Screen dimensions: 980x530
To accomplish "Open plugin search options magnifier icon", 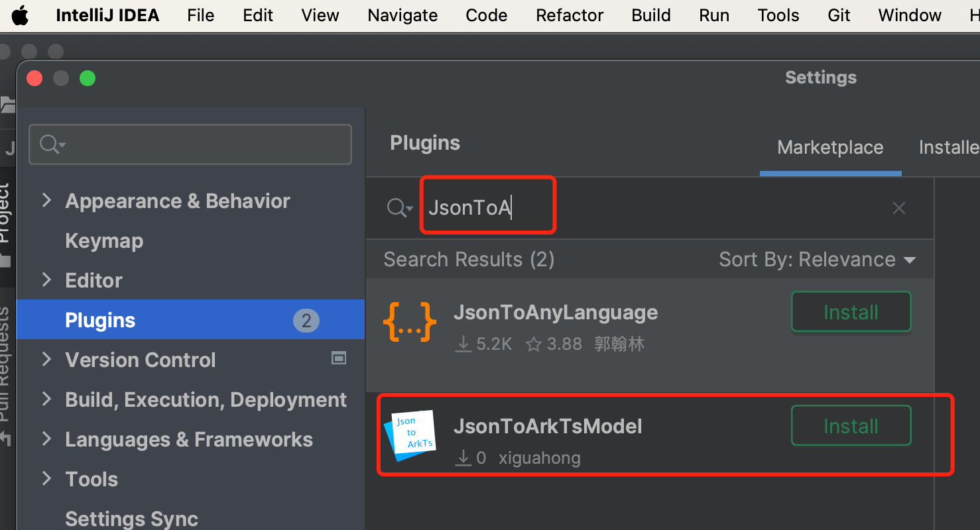I will pyautogui.click(x=400, y=208).
